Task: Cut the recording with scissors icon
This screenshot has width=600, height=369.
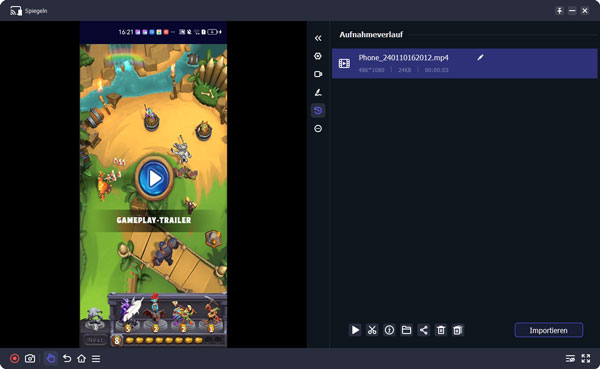Action: coord(372,330)
